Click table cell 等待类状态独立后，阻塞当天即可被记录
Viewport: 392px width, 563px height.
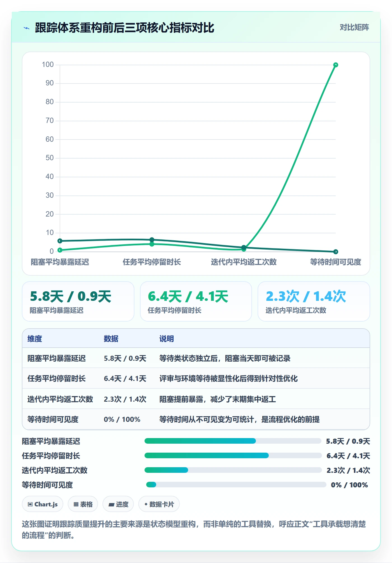pos(225,358)
